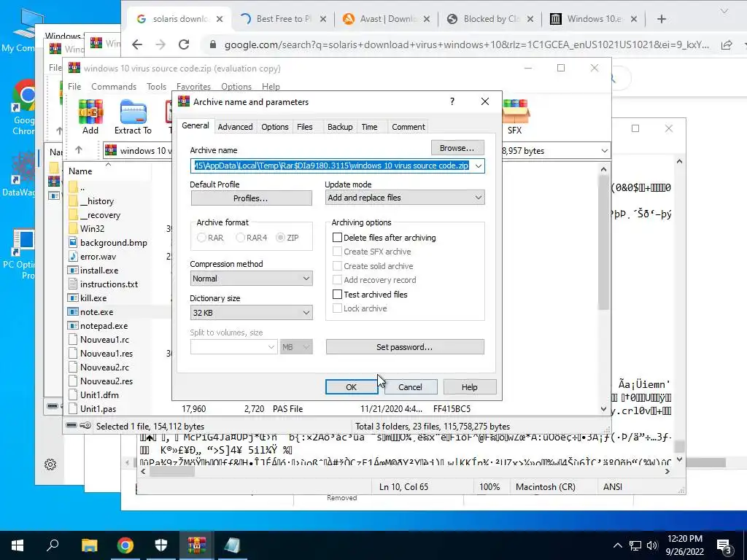Click Set password... button
The image size is (747, 560).
pos(404,347)
